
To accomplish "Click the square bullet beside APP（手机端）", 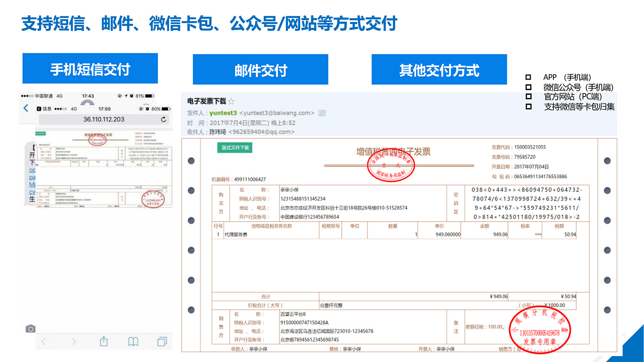I will click(x=528, y=77).
